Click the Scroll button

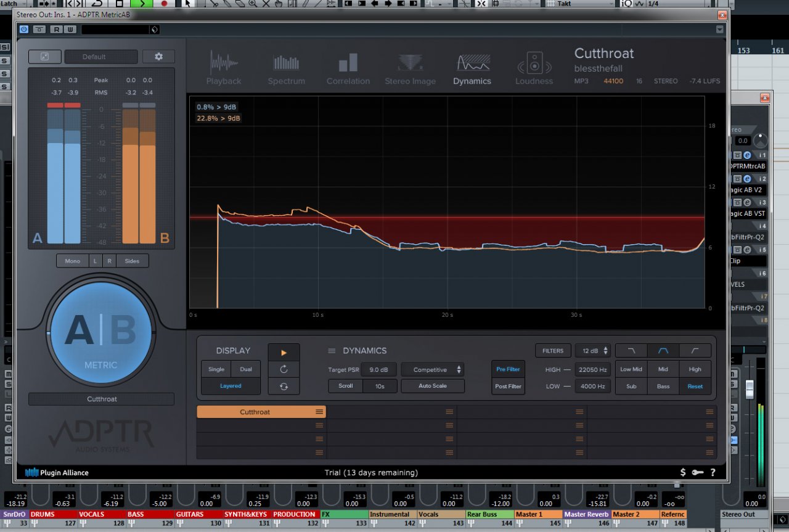(346, 386)
